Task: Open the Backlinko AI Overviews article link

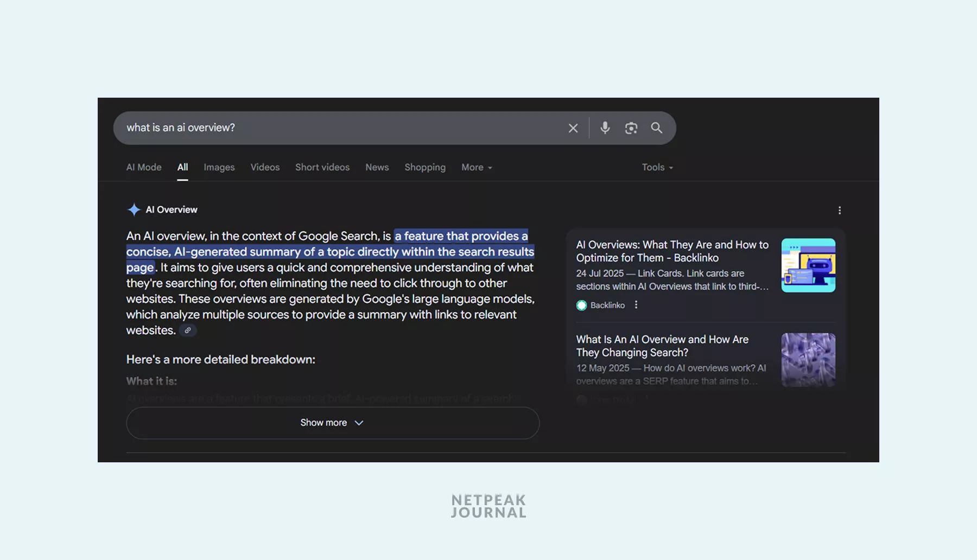Action: tap(672, 251)
